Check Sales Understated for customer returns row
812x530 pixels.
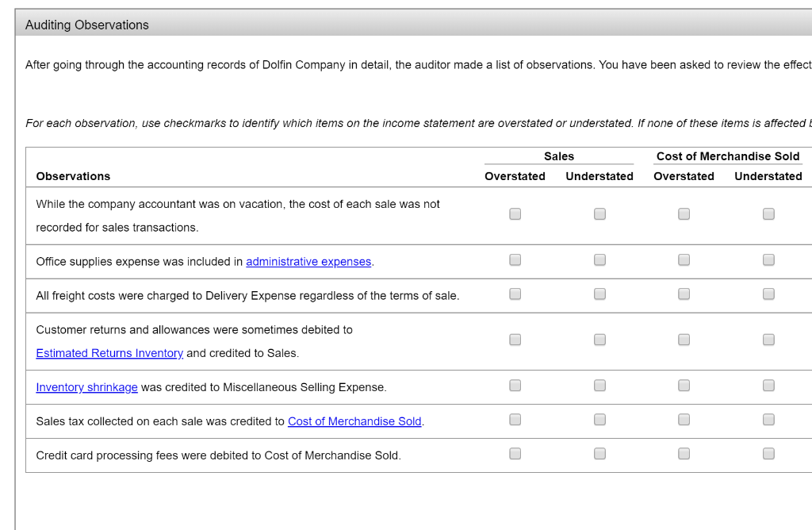[599, 340]
